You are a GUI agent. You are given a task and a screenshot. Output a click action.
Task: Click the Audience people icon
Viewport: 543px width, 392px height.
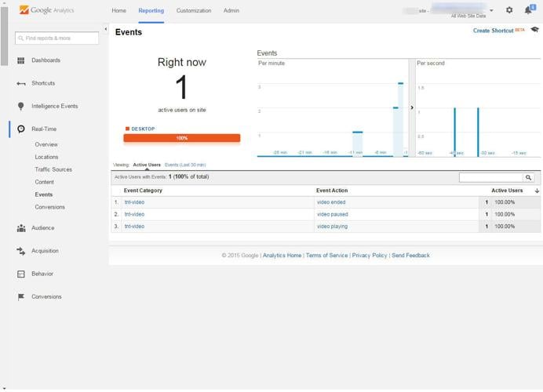coord(21,228)
